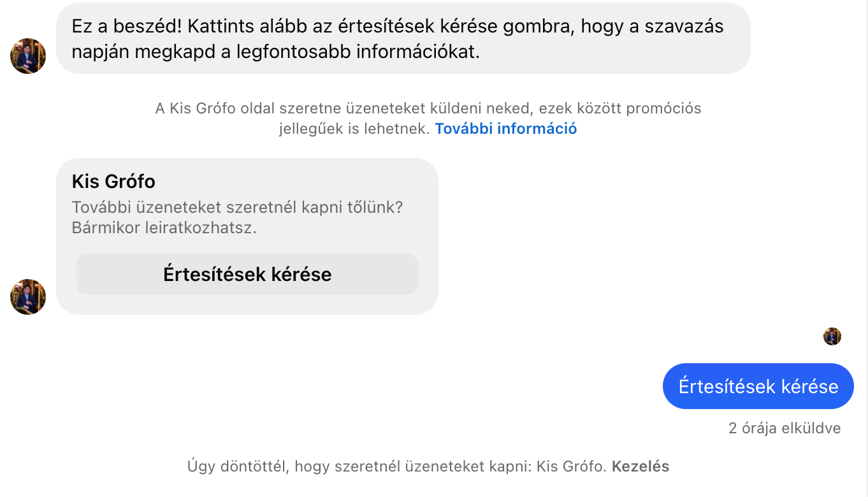Open the Kezelés link
The height and width of the screenshot is (497, 868).
(x=640, y=466)
